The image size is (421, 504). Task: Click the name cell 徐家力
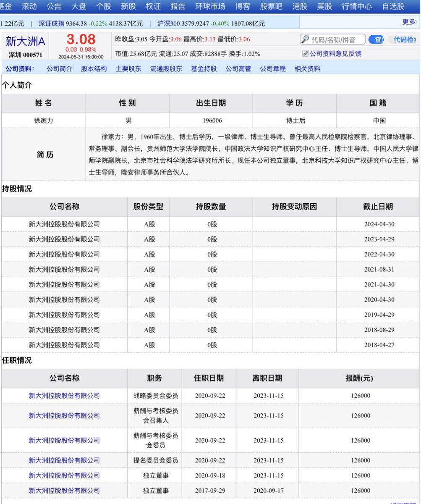(44, 121)
